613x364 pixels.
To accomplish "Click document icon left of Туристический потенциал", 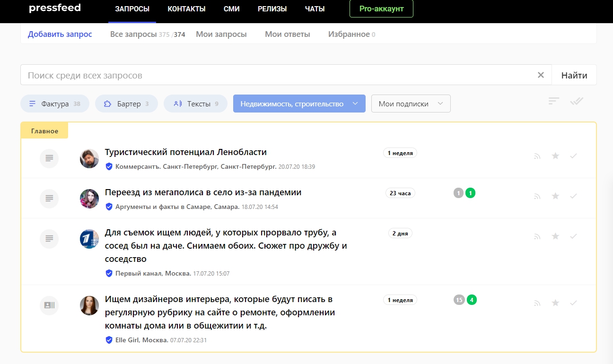I will [x=49, y=158].
